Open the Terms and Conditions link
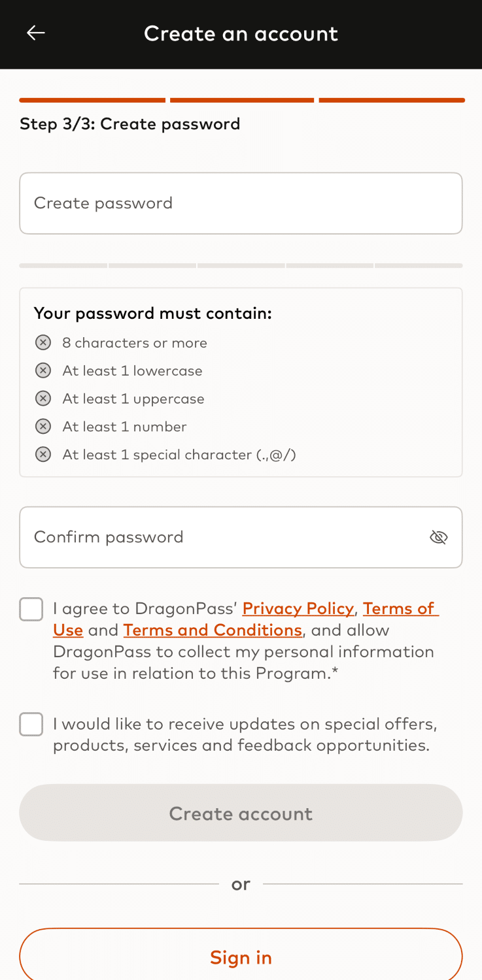 click(x=213, y=630)
